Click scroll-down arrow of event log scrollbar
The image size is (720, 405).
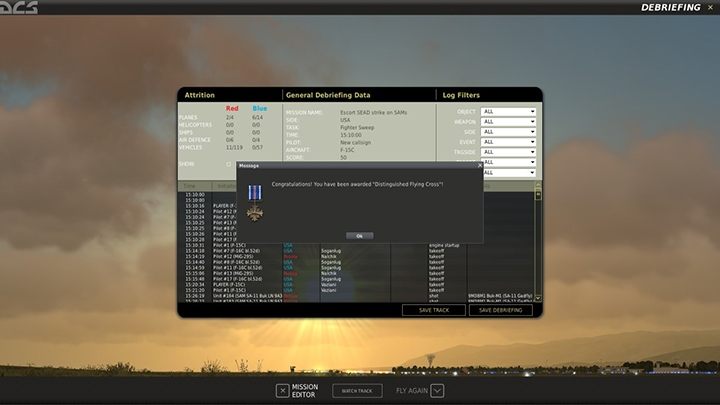(537, 298)
